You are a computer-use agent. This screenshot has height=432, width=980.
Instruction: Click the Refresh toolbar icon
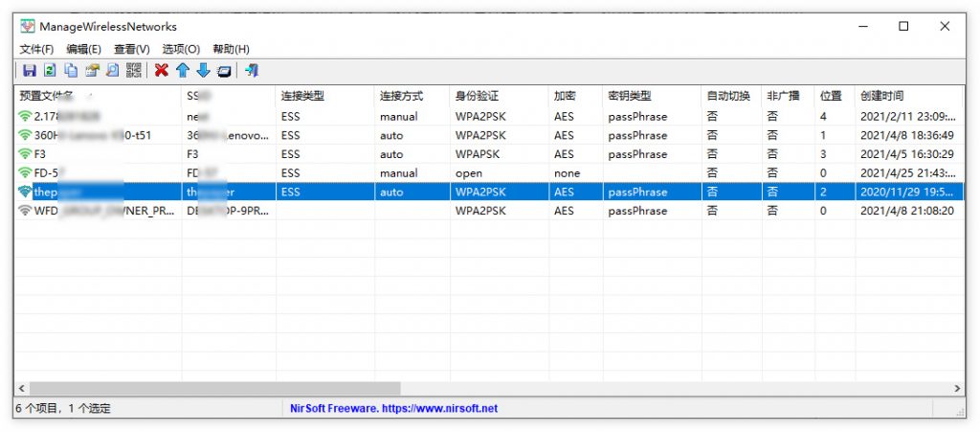(x=50, y=70)
